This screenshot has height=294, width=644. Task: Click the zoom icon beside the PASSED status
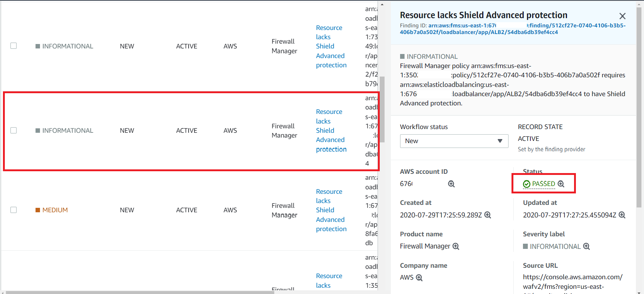click(561, 183)
